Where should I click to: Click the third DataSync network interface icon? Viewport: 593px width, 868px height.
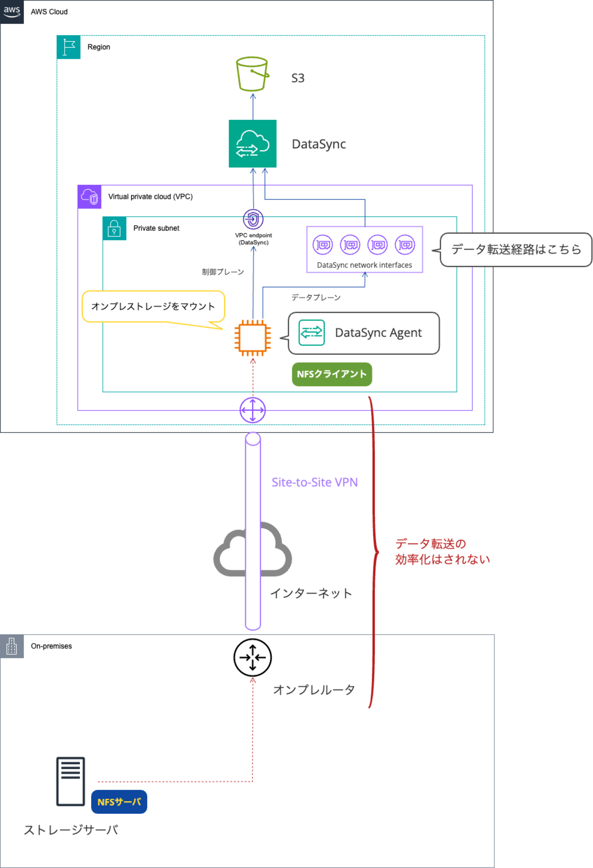pyautogui.click(x=377, y=245)
